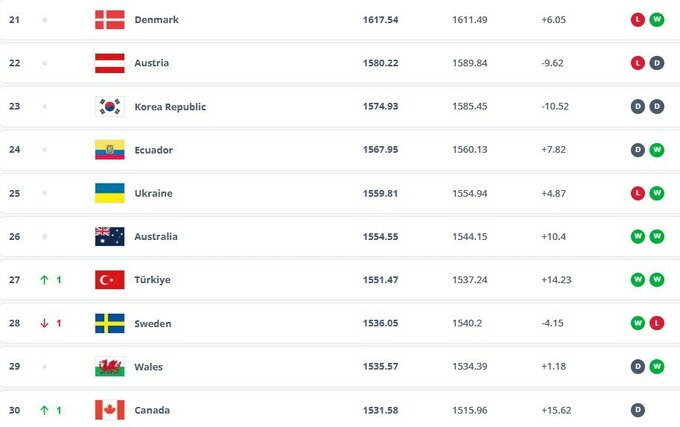Click the Ukraine flag icon
680x427 pixels.
click(x=109, y=193)
